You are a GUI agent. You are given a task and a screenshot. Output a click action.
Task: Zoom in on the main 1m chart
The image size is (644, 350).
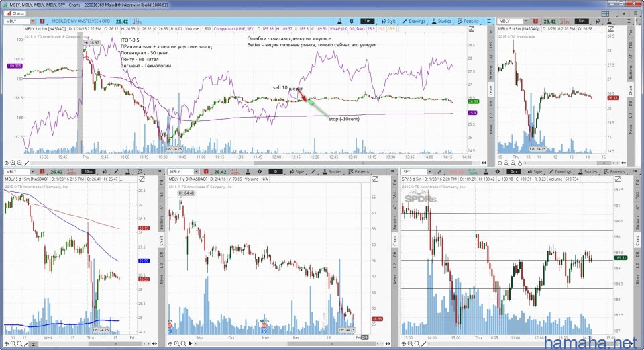[x=13, y=163]
